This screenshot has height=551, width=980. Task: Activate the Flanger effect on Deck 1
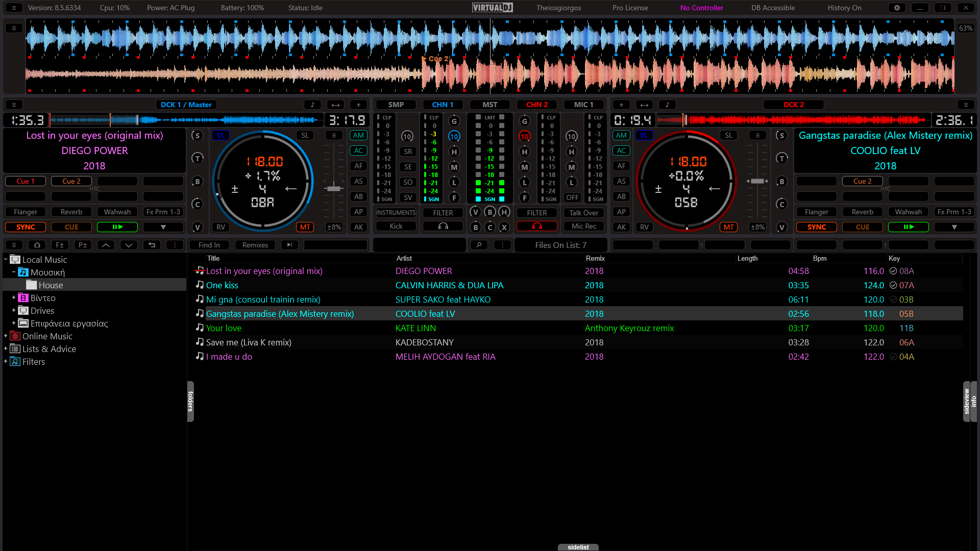[x=26, y=212]
